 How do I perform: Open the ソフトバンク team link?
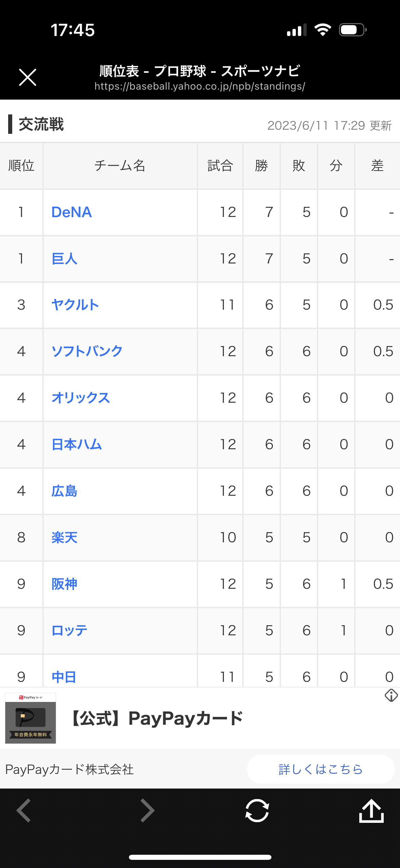[x=87, y=351]
